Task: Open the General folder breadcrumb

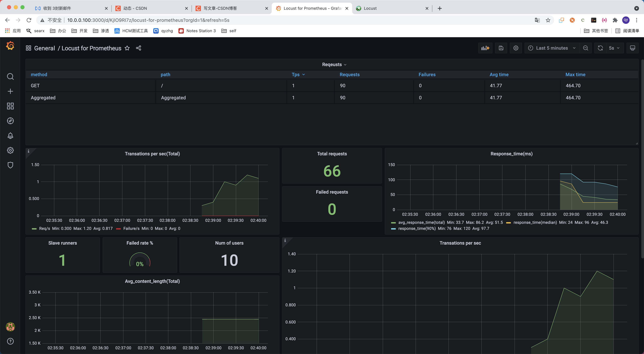Action: click(44, 48)
